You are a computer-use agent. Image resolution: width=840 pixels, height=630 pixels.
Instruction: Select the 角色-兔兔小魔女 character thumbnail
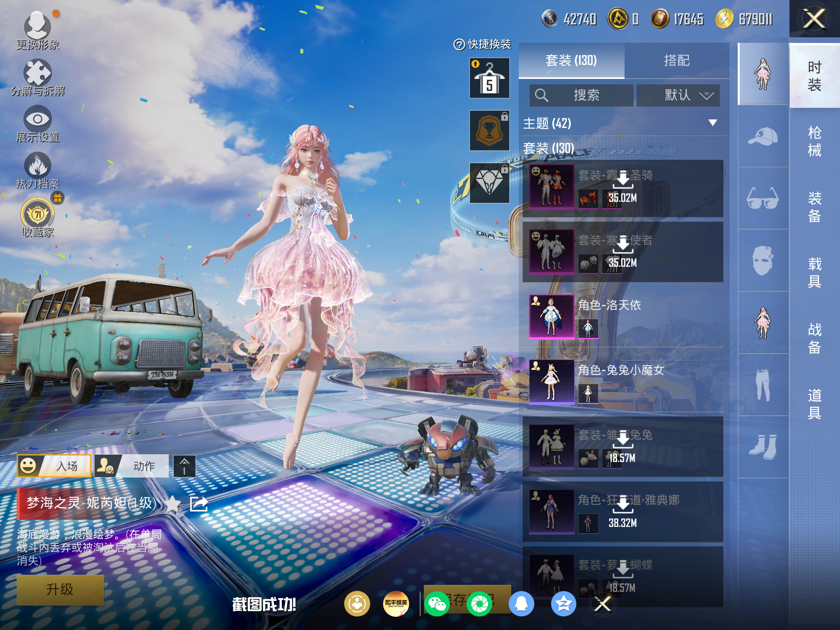[x=552, y=382]
